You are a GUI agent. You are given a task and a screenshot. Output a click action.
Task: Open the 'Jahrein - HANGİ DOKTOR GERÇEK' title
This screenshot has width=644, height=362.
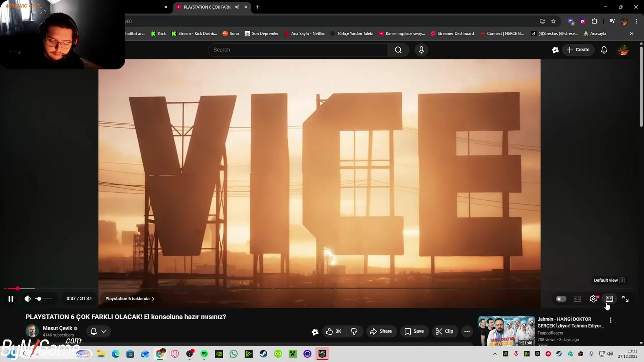571,322
